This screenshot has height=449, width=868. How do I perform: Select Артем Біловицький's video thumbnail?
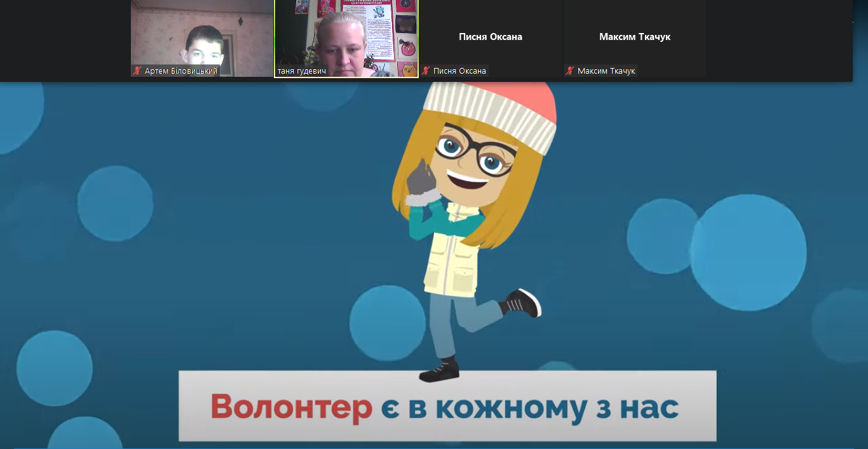[201, 39]
